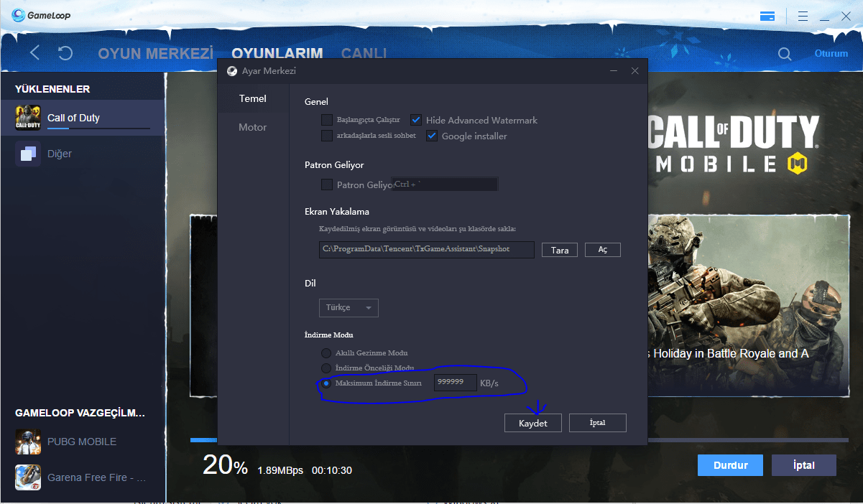Screen dimensions: 863x504
Task: Click the GameLoop logo icon
Action: [x=19, y=15]
